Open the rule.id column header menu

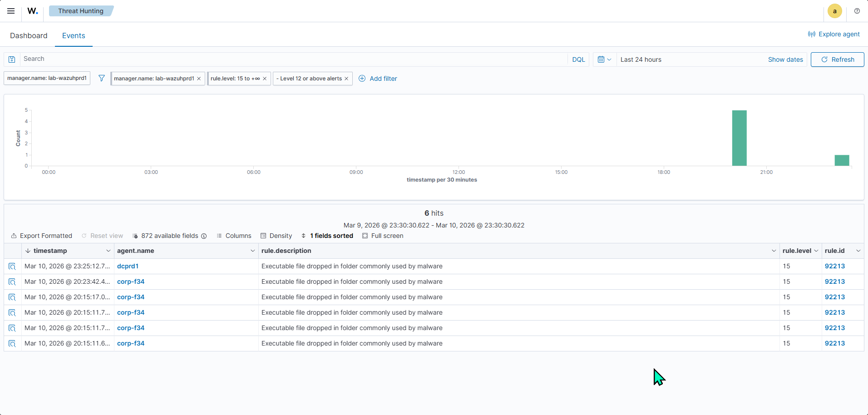coord(858,251)
